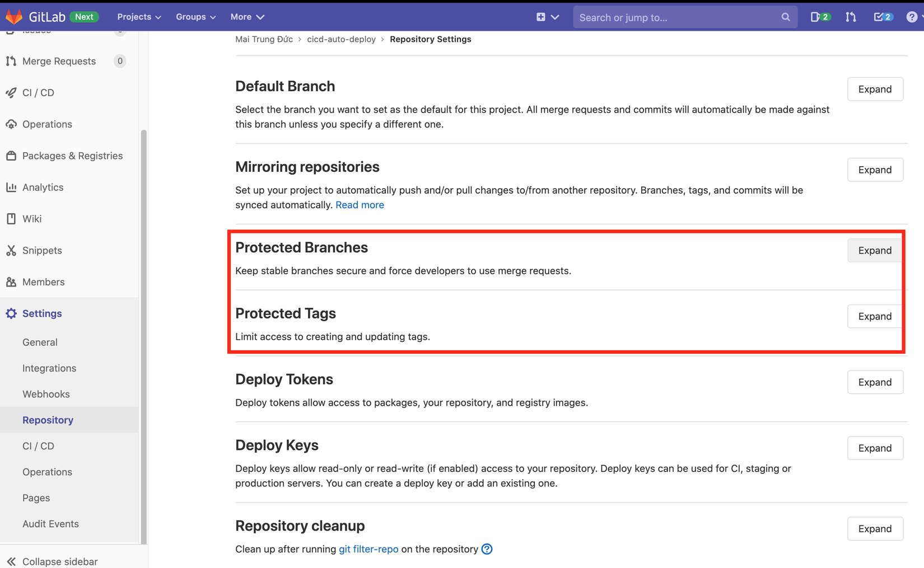Viewport: 924px width, 568px height.
Task: Click the GitLab fox logo
Action: (13, 17)
